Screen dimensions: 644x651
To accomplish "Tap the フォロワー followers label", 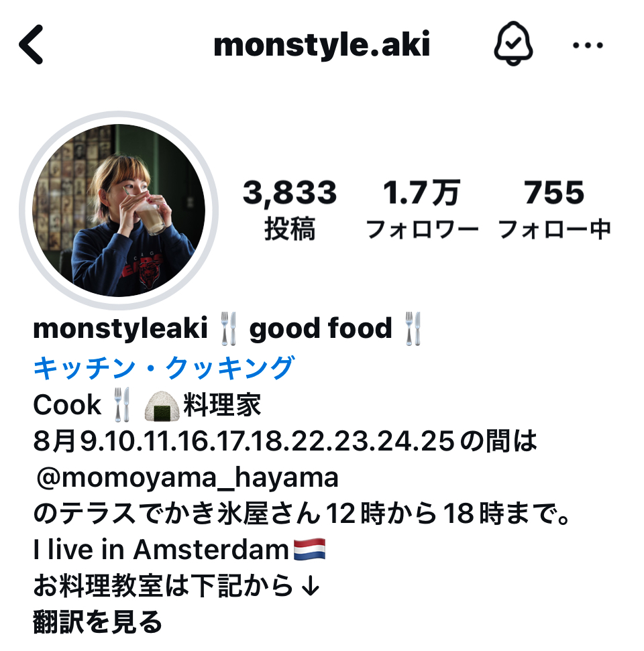I will click(x=422, y=229).
